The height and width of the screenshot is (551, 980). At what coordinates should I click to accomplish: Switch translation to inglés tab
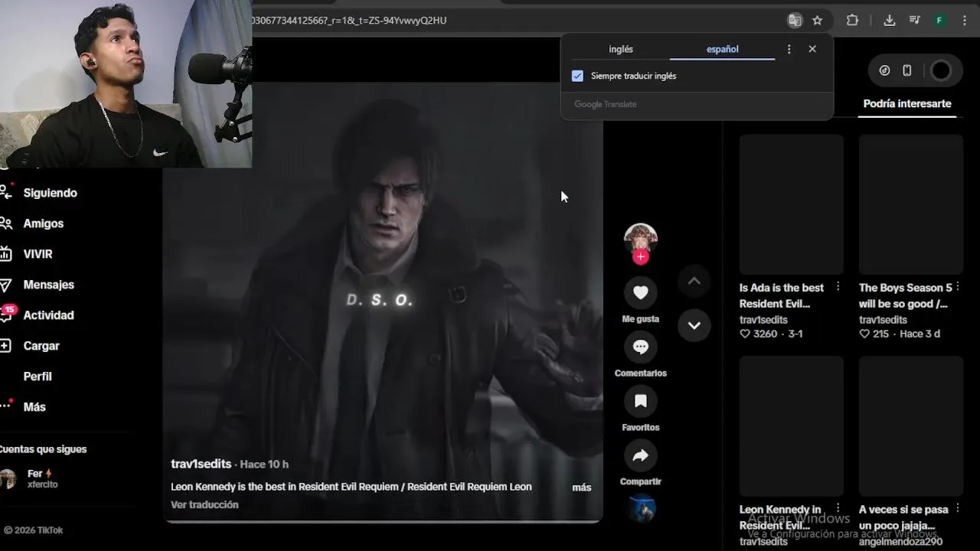pyautogui.click(x=621, y=49)
